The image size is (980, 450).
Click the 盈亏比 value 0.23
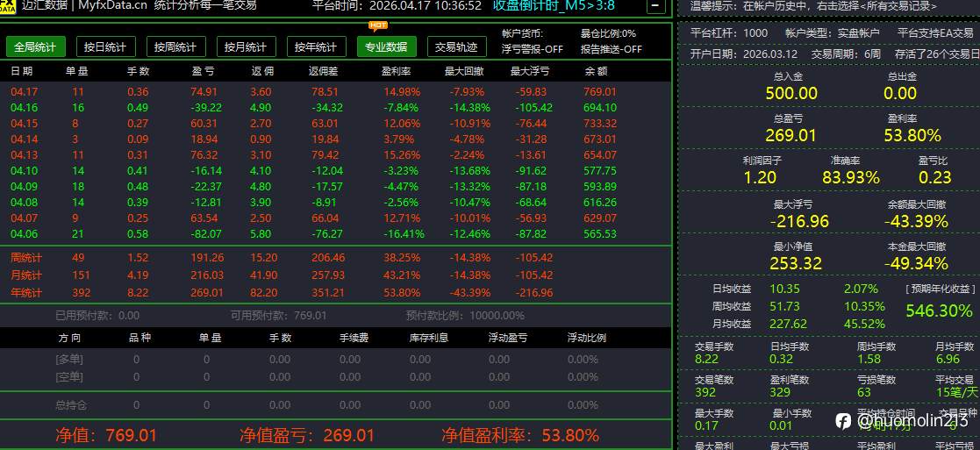click(935, 177)
